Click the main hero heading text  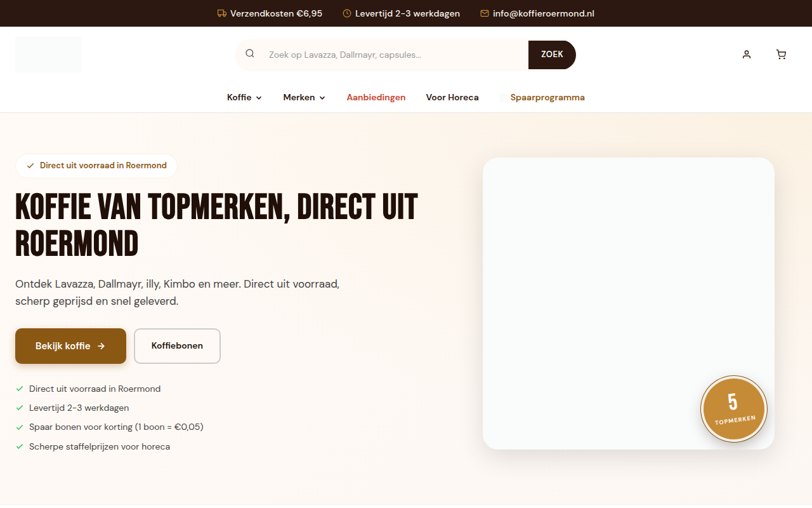[216, 225]
